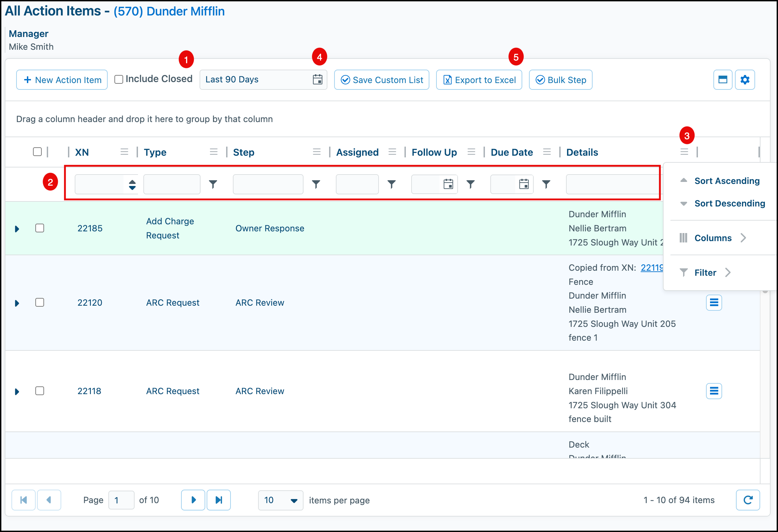Expand row 22118 details
Screen dimensions: 778x532
click(17, 392)
